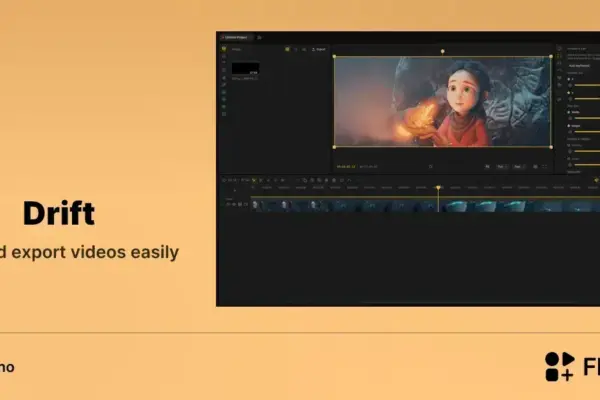Click the Export button in media panel
This screenshot has width=600, height=400.
tap(319, 49)
